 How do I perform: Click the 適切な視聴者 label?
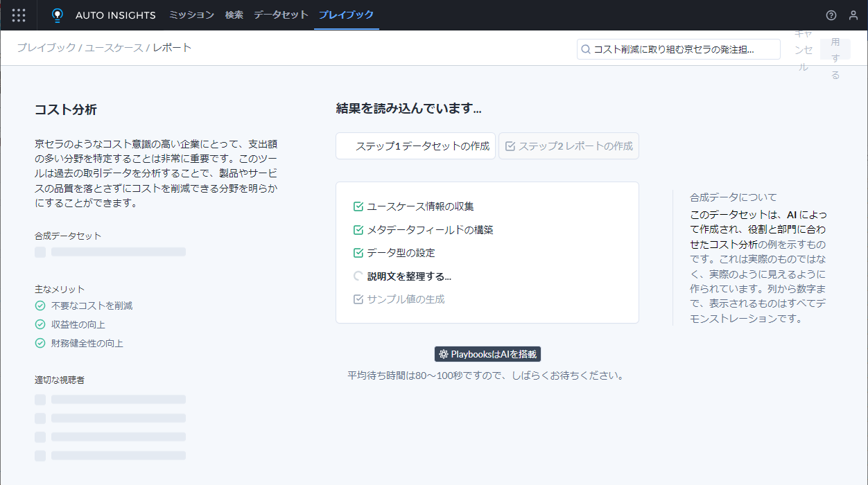[x=60, y=380]
